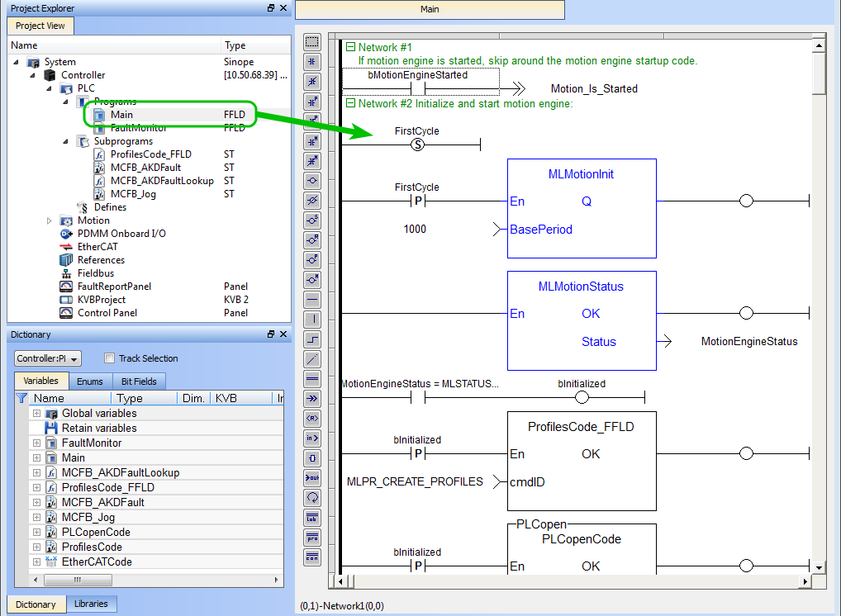The image size is (841, 616).
Task: Open the Controller:PI scope dropdown
Action: click(x=48, y=358)
